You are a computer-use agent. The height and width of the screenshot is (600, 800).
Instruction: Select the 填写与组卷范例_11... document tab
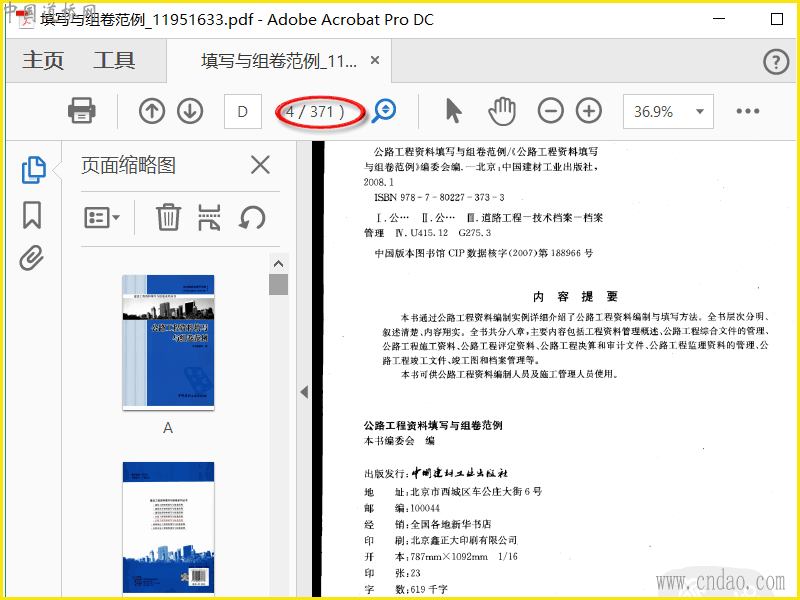point(279,61)
